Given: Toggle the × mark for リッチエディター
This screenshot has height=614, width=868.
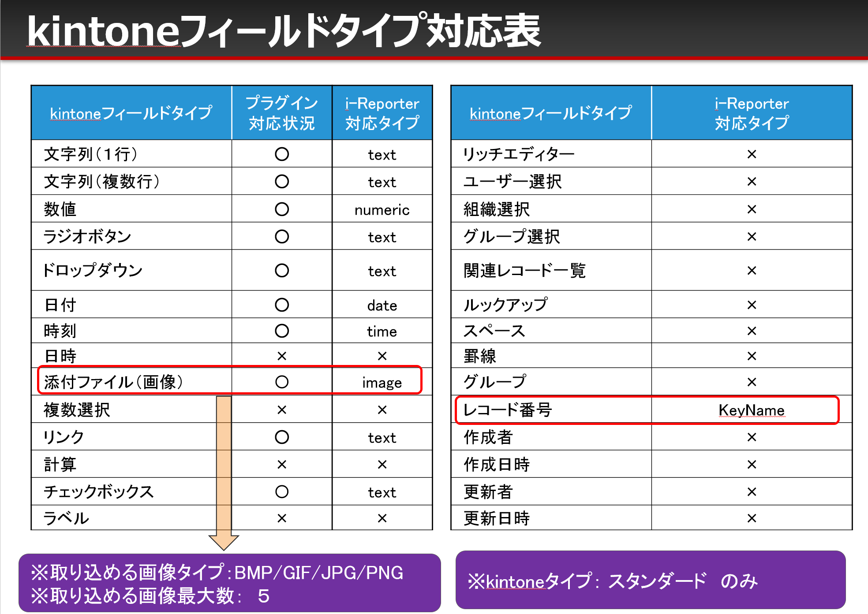Looking at the screenshot, I should tap(752, 154).
